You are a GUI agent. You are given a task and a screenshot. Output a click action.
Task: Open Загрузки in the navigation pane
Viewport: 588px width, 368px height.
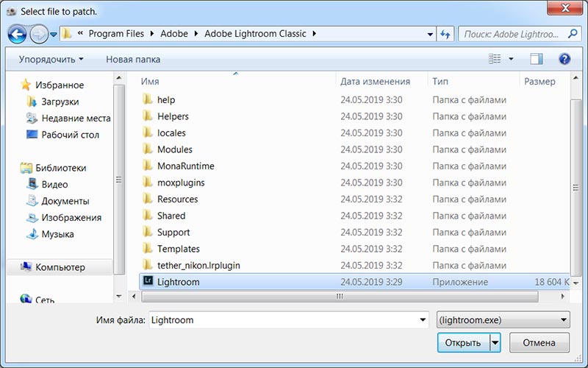(x=60, y=102)
